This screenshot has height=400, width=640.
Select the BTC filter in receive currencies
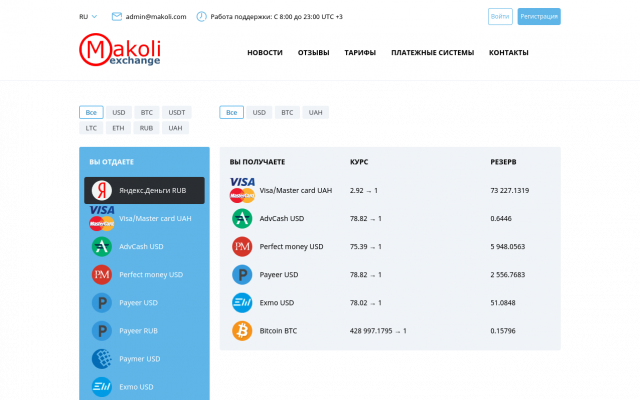pos(287,112)
